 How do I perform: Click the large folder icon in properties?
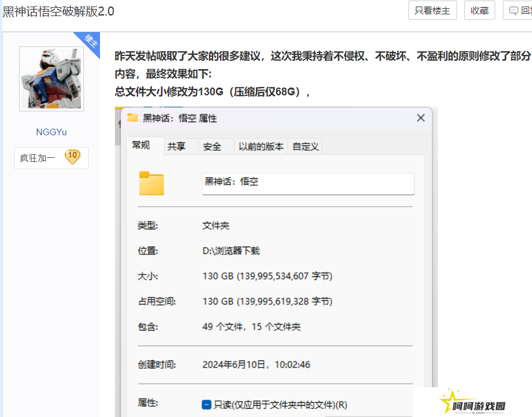tap(151, 183)
